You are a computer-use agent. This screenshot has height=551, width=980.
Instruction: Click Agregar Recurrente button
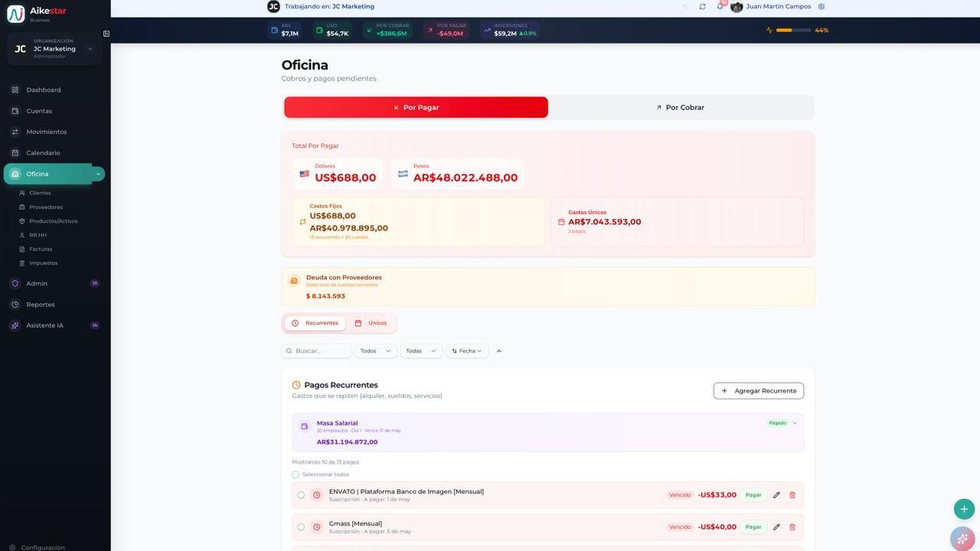759,391
